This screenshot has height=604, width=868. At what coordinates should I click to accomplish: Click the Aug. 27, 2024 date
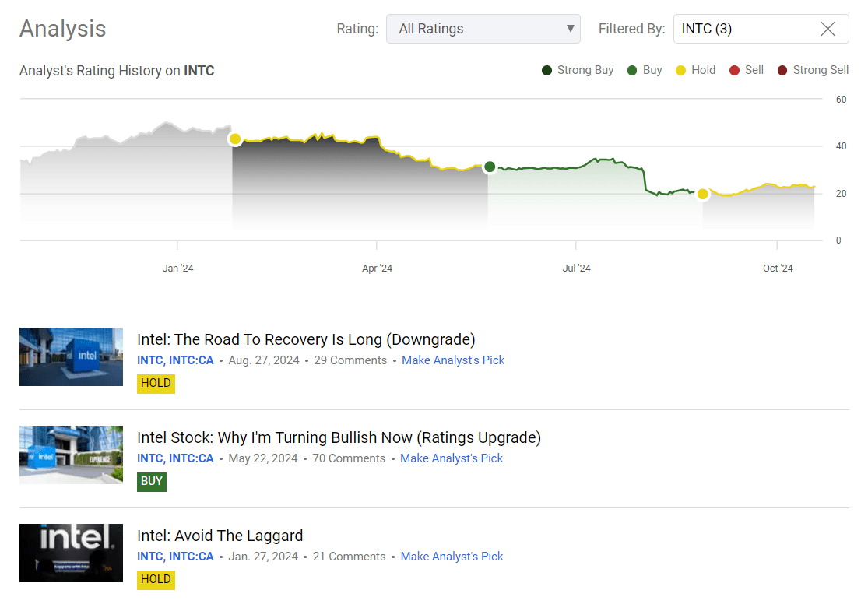point(264,360)
